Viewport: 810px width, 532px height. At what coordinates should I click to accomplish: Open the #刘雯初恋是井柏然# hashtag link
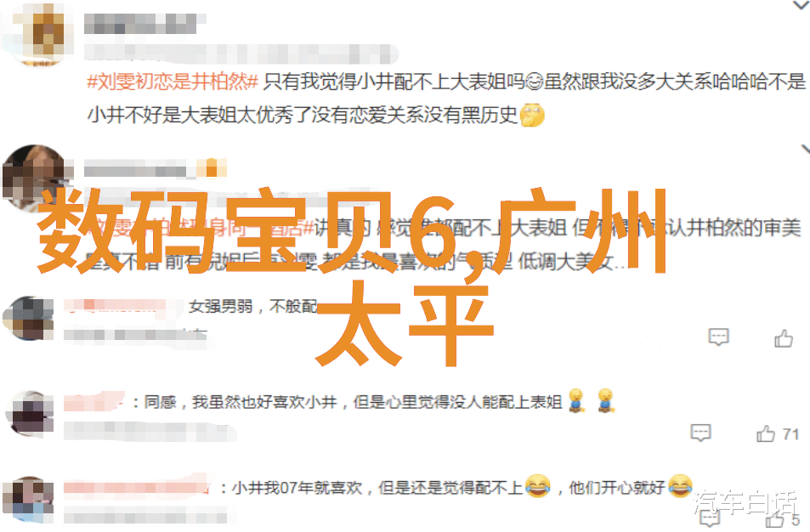pos(173,82)
